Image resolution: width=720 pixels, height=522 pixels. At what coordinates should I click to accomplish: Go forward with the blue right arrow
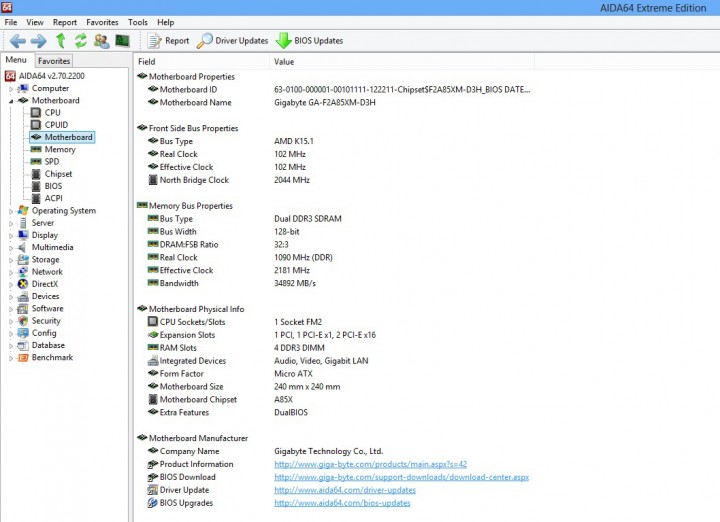pyautogui.click(x=39, y=41)
